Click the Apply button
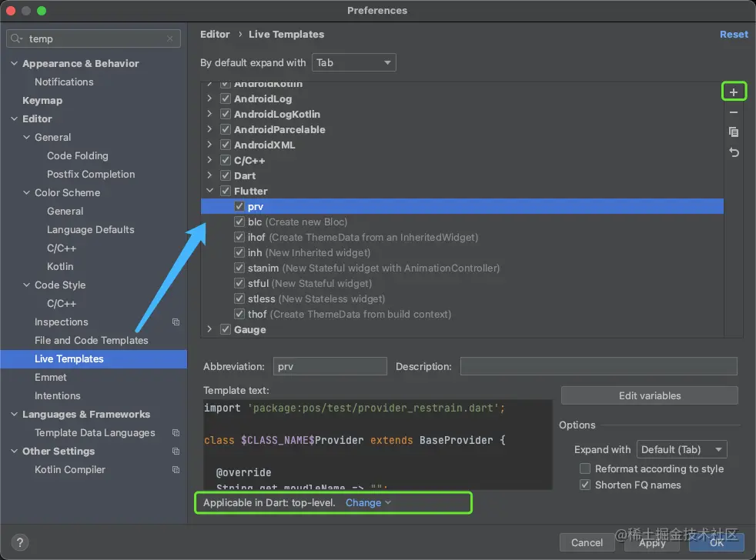This screenshot has width=756, height=560. (652, 542)
